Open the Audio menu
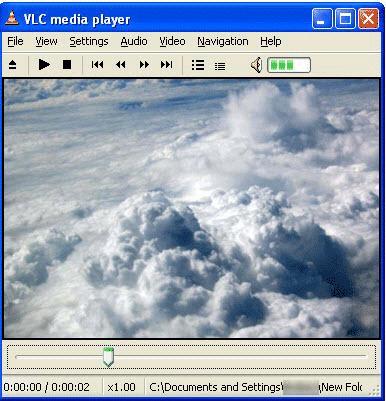Screen dimensions: 386x401 point(134,41)
